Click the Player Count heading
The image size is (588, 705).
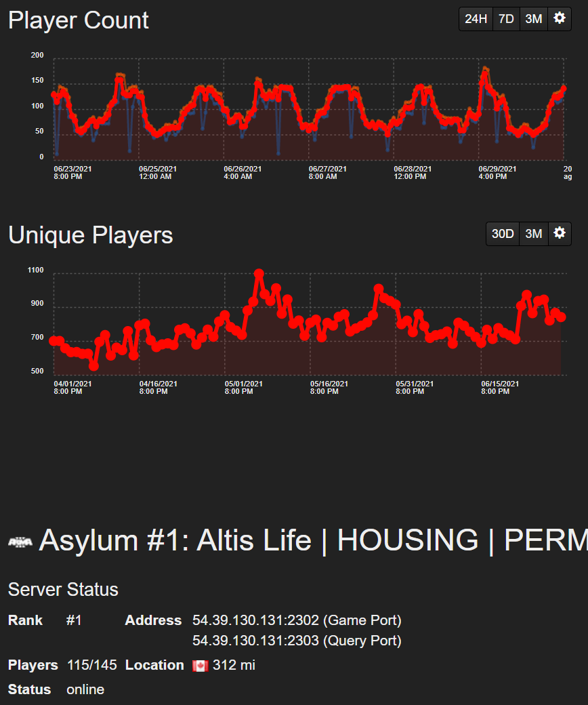click(79, 21)
